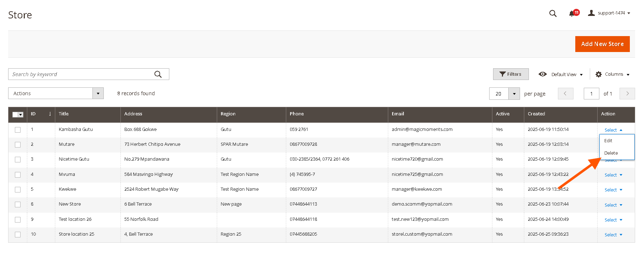The width and height of the screenshot is (644, 253).
Task: Open the Columns gear icon
Action: [x=599, y=74]
